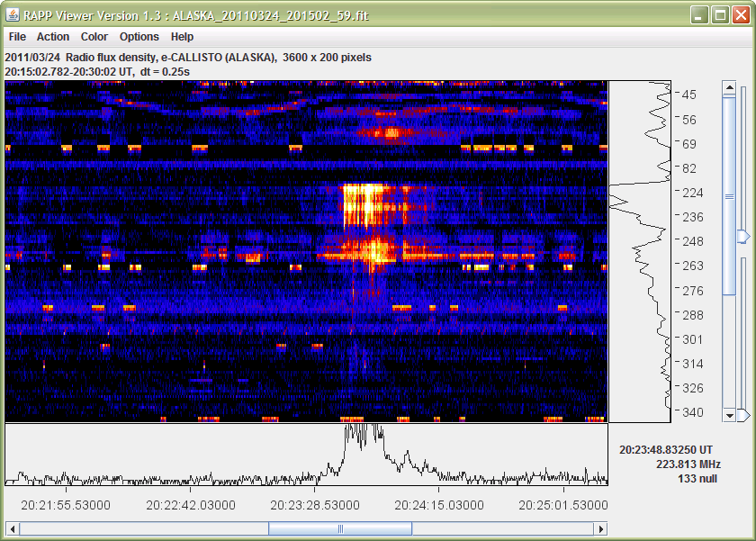Click the frequency spectrum profile panel

(x=640, y=252)
